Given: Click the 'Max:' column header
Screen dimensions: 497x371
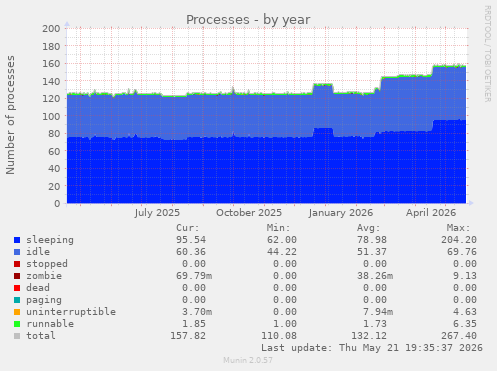Looking at the screenshot, I should [458, 228].
